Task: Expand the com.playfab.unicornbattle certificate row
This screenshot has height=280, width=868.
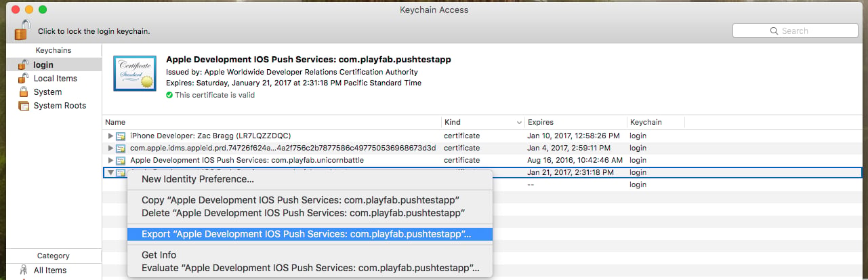Action: point(110,160)
